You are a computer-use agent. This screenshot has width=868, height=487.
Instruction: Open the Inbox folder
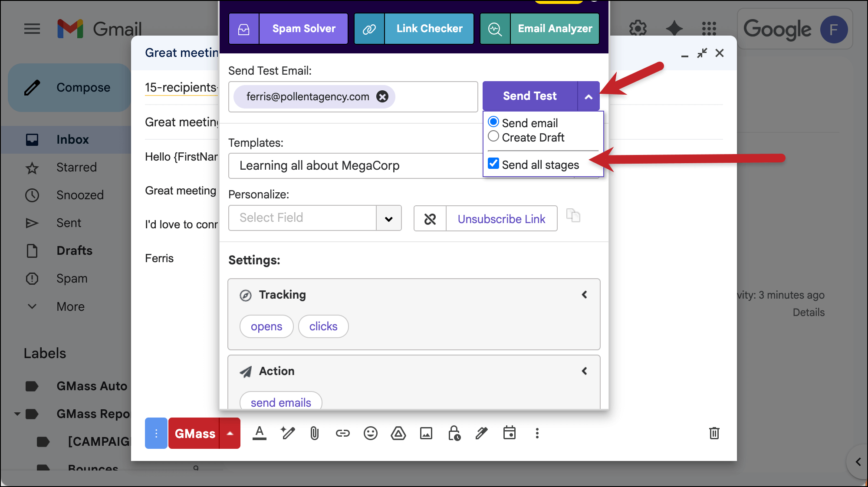click(x=72, y=140)
